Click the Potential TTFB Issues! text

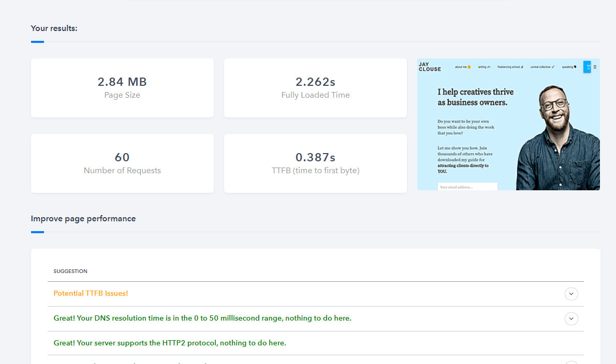coord(91,293)
